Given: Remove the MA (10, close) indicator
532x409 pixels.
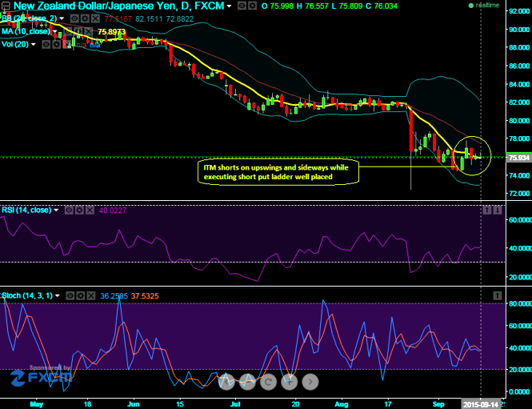Looking at the screenshot, I should coord(88,31).
